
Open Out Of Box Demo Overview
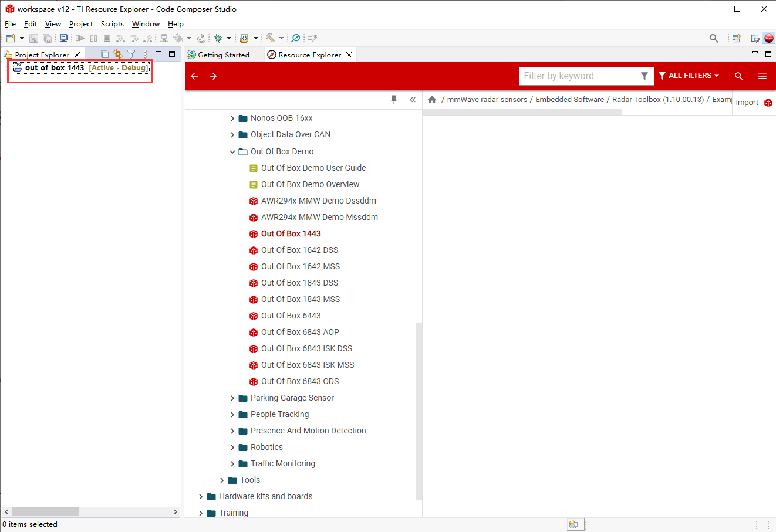(310, 184)
